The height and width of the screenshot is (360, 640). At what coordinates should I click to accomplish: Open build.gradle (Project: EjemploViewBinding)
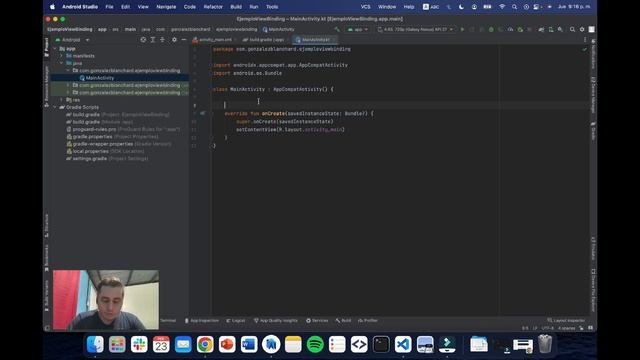[x=118, y=115]
